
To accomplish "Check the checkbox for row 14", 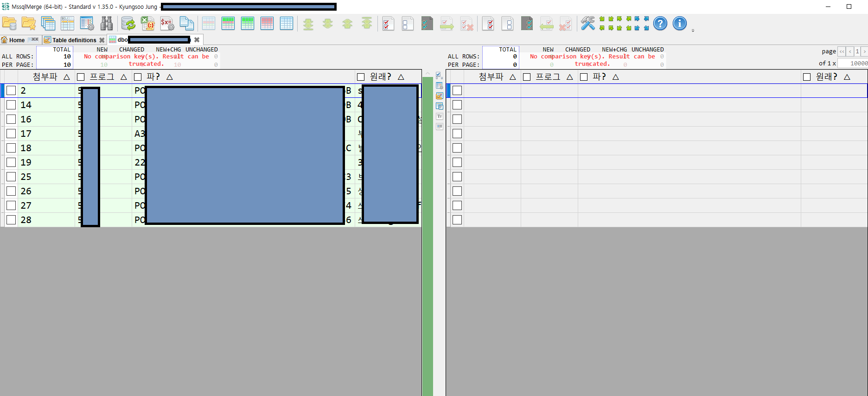I will point(11,105).
